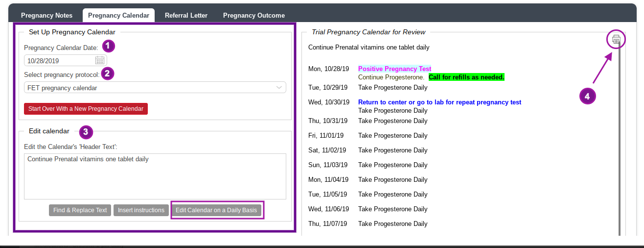
Task: Click the numbered marker 1 badge
Action: pos(109,47)
